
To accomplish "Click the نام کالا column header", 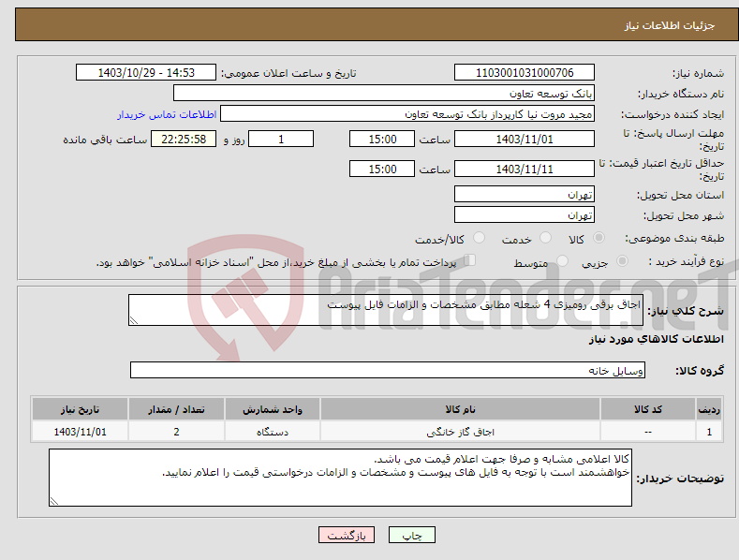I will pyautogui.click(x=460, y=409).
